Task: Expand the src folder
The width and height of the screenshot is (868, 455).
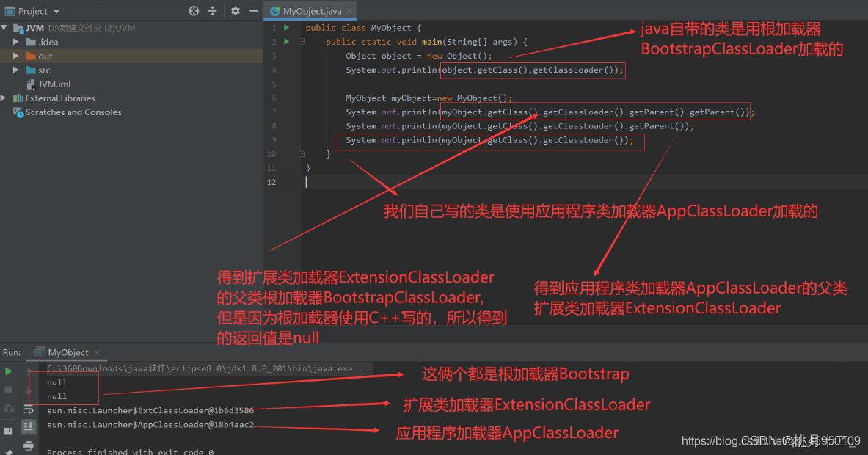Action: 15,70
